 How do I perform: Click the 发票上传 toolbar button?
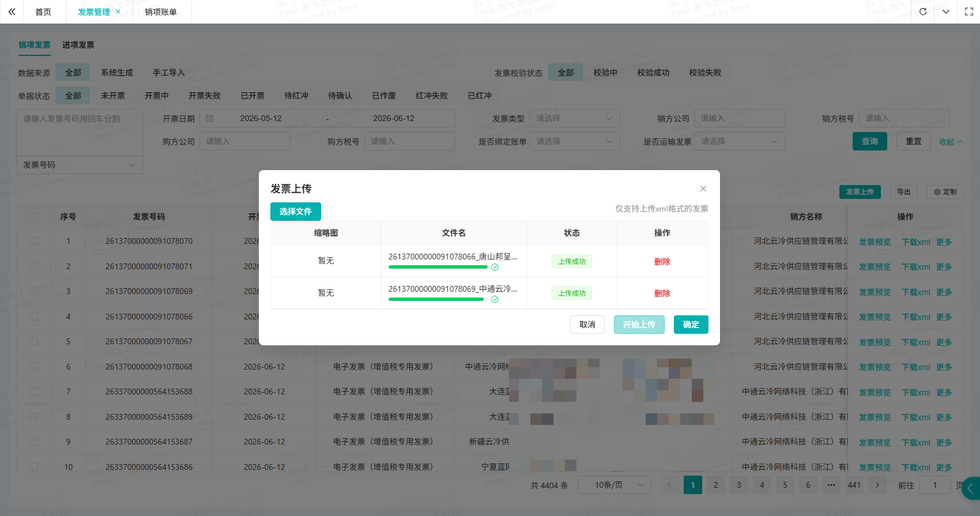[x=860, y=191]
